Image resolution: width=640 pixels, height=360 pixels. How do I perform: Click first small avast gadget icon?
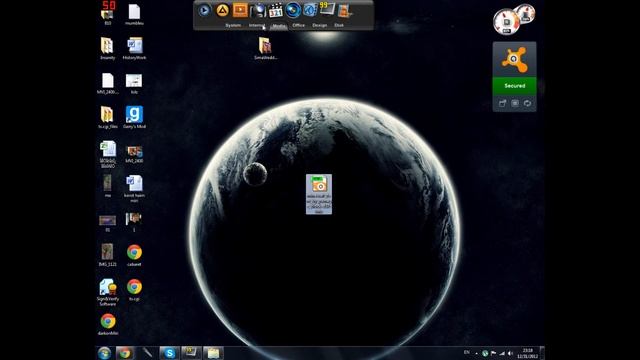pos(502,103)
